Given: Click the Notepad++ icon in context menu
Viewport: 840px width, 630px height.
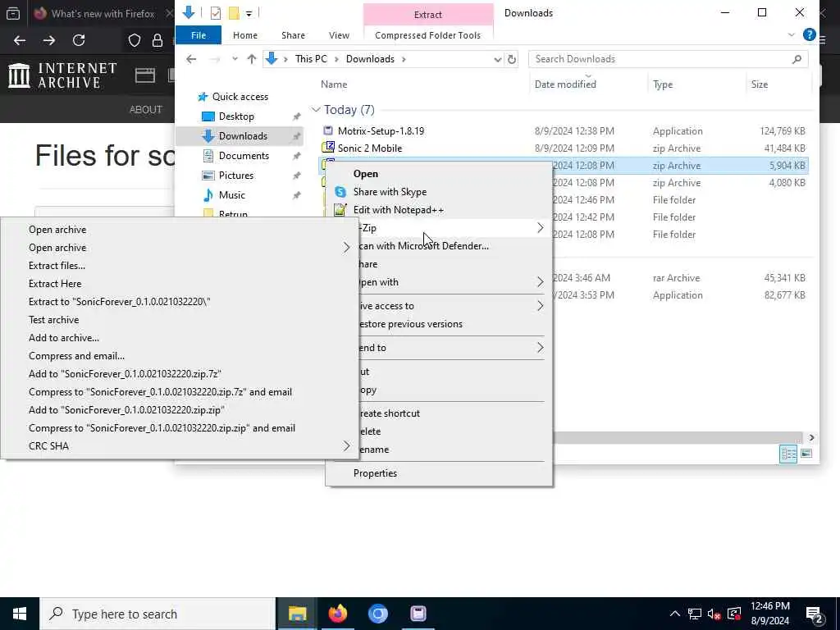Looking at the screenshot, I should click(340, 210).
